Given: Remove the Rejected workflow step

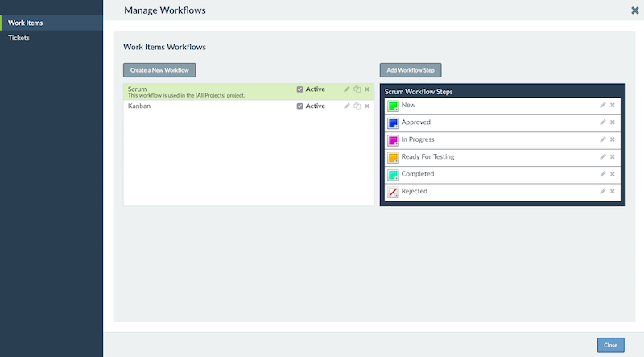Looking at the screenshot, I should [613, 191].
